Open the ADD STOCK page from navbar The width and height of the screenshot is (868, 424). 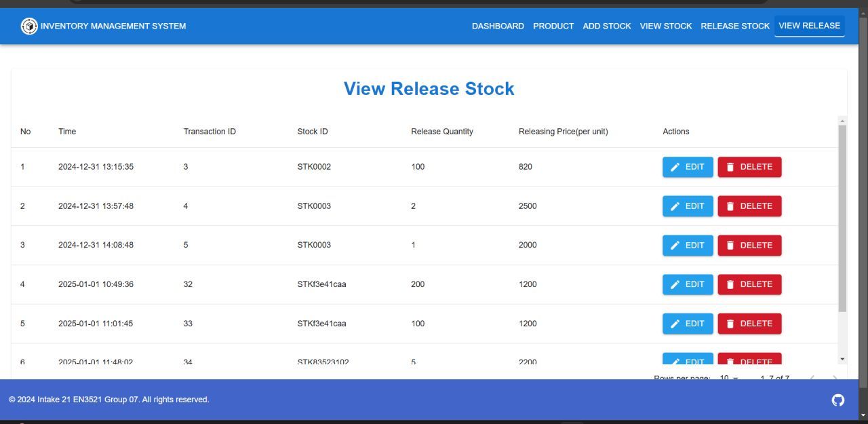(606, 26)
